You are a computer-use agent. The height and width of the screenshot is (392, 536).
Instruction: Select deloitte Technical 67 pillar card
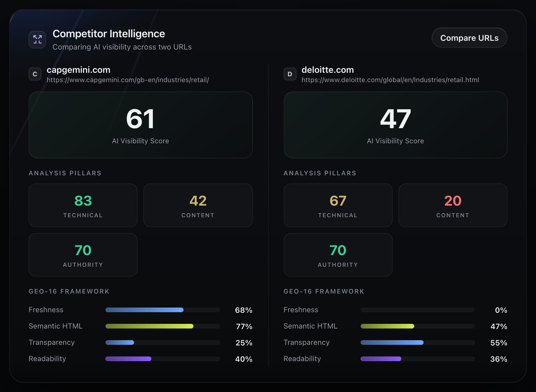tap(338, 205)
